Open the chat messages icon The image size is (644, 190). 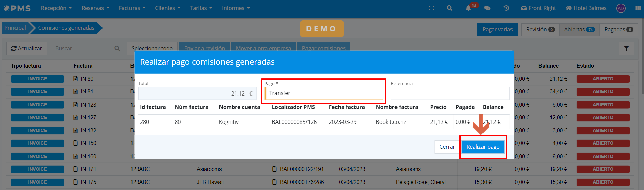[x=487, y=8]
